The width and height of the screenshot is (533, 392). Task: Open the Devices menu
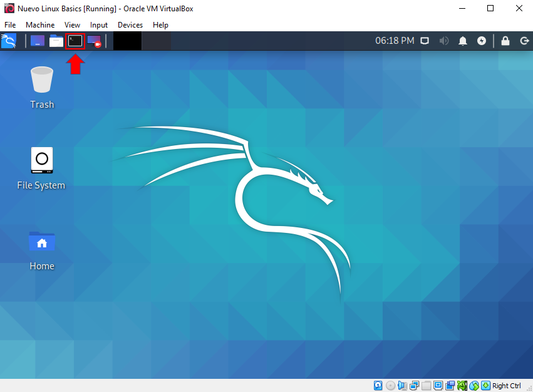point(130,25)
